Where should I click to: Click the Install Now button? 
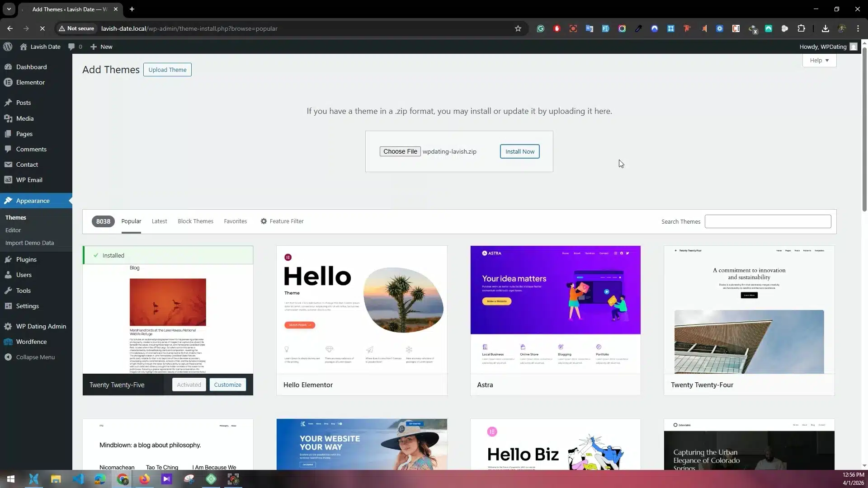tap(519, 151)
